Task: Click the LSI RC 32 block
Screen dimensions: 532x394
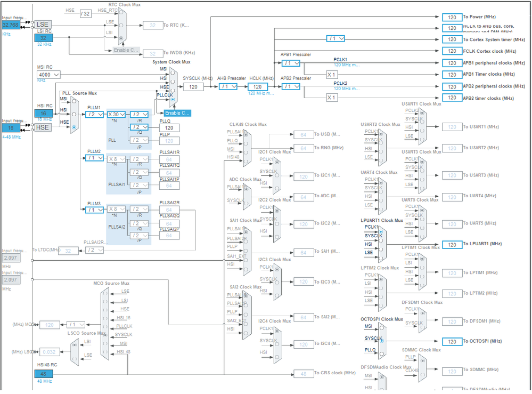Action: [44, 38]
